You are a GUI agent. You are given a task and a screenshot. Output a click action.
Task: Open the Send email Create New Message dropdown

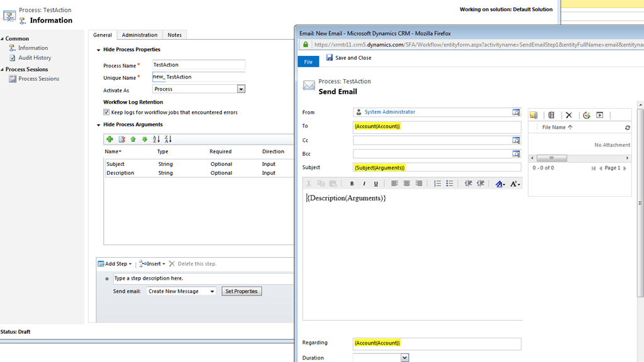[x=212, y=292]
